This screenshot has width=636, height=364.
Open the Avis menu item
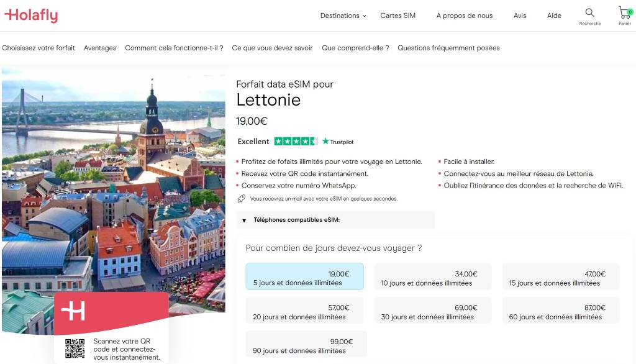tap(520, 16)
